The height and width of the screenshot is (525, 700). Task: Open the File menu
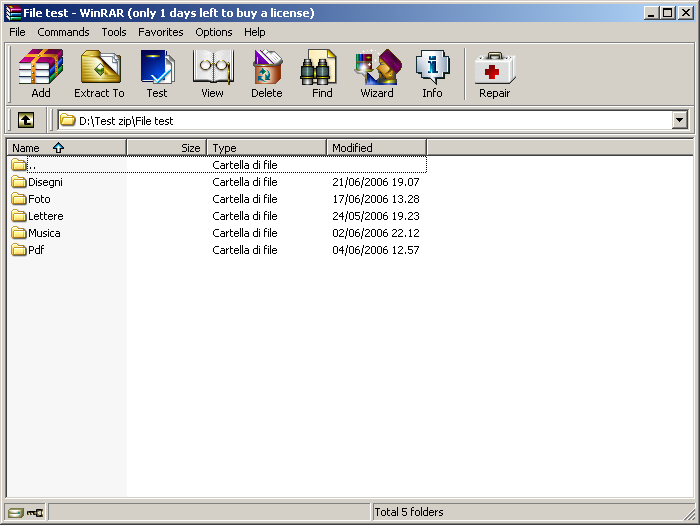tap(17, 32)
